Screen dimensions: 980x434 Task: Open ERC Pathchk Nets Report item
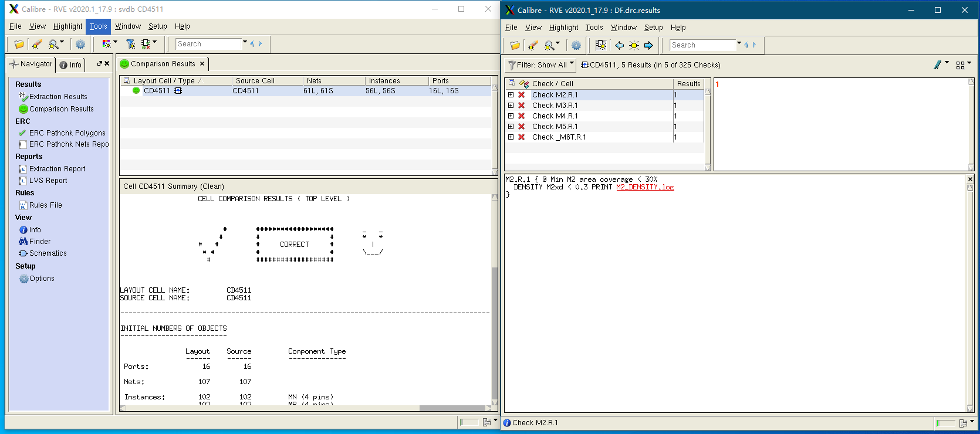63,144
